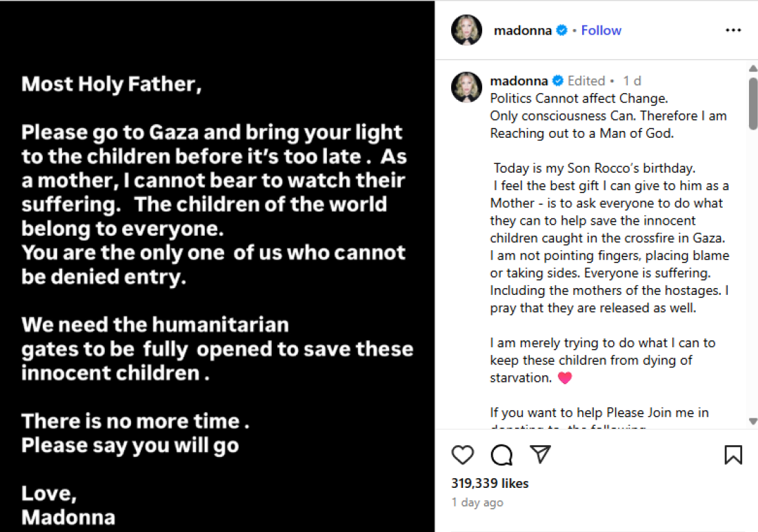
Task: Click the 'Edited' label on the caption
Action: tap(586, 81)
